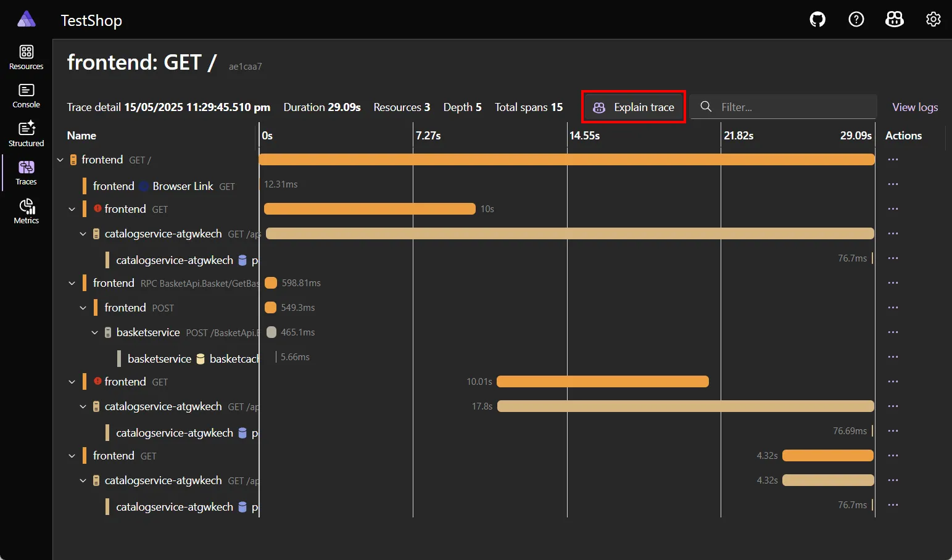Click the Filter search field
This screenshot has width=952, height=560.
coord(784,107)
